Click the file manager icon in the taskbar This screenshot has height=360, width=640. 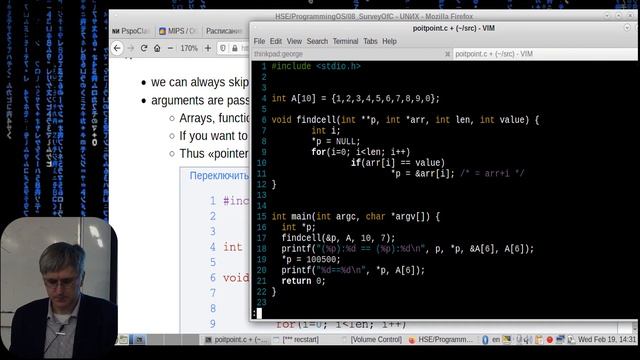tap(124, 340)
